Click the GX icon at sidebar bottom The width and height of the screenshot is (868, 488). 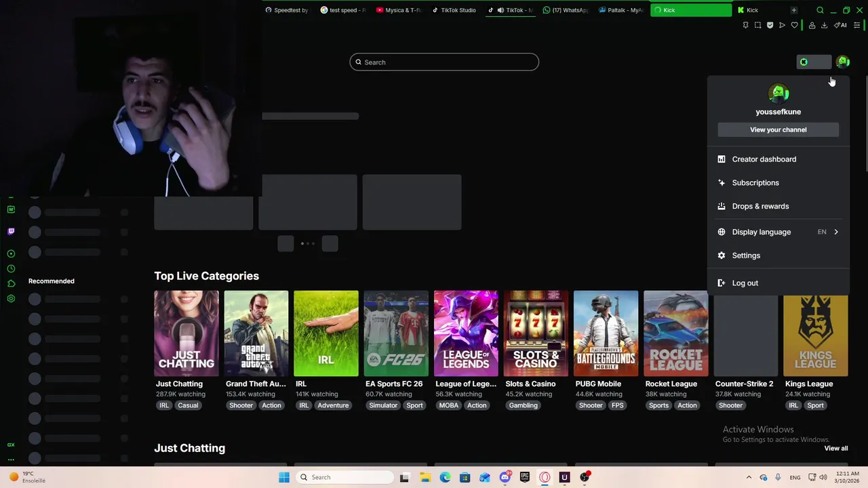[x=11, y=445]
